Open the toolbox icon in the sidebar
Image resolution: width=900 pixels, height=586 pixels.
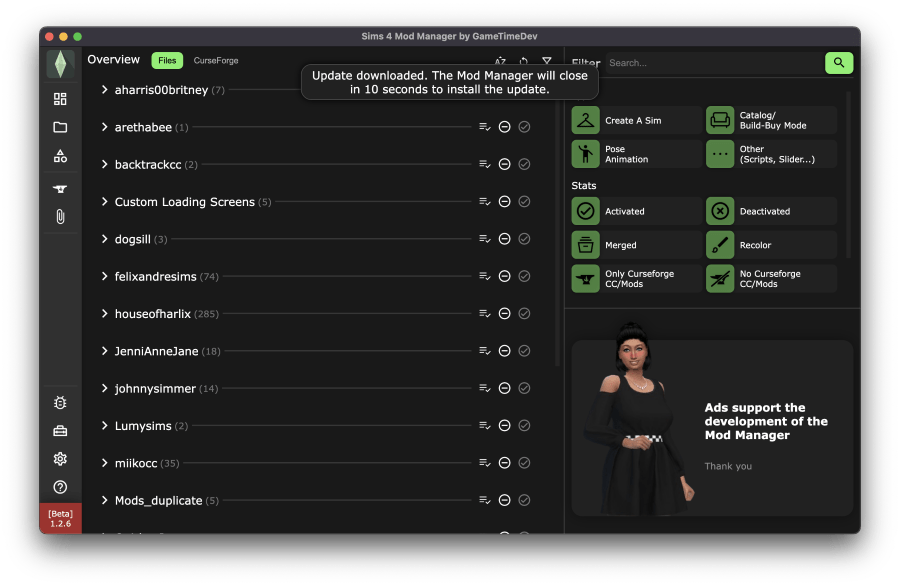click(x=60, y=431)
